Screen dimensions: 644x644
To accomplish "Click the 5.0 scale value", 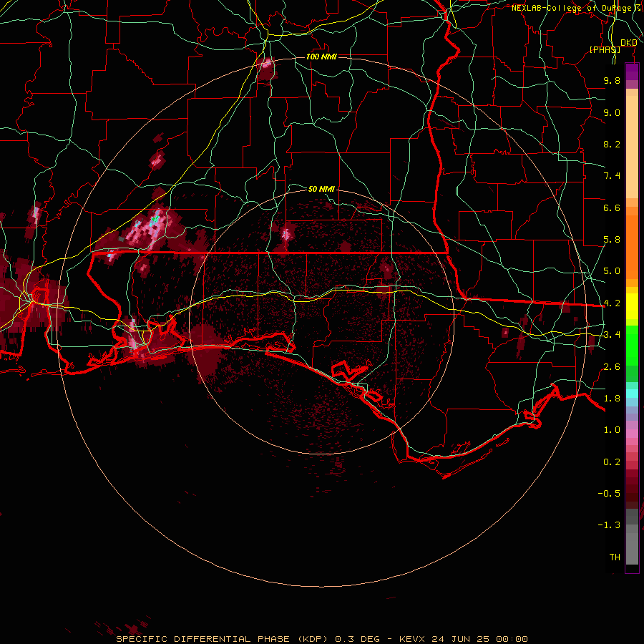I will coord(612,271).
